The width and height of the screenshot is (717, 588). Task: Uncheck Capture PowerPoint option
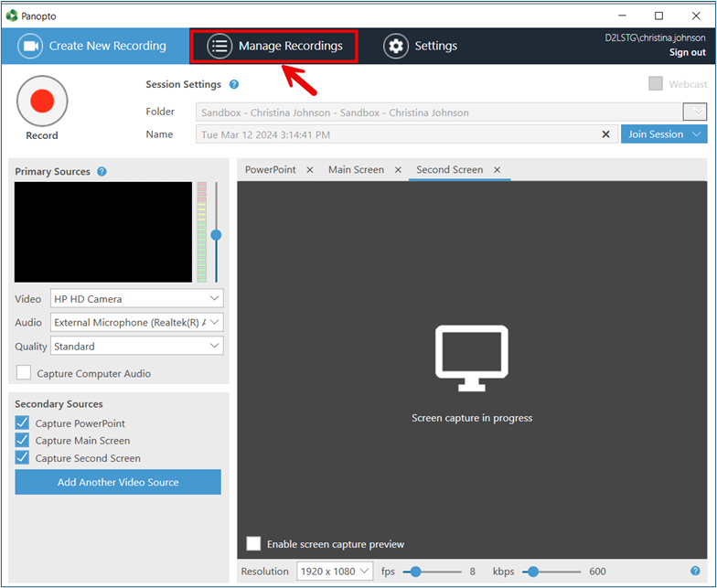point(23,423)
